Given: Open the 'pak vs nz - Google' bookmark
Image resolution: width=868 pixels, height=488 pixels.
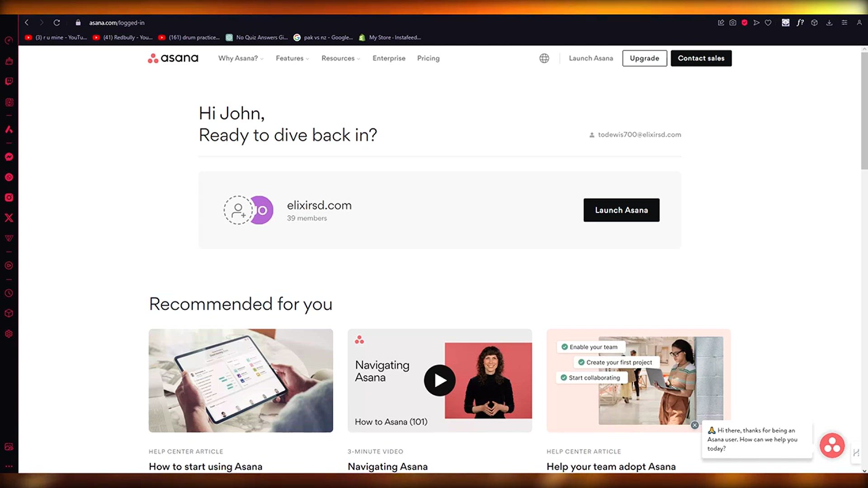Looking at the screenshot, I should [324, 38].
